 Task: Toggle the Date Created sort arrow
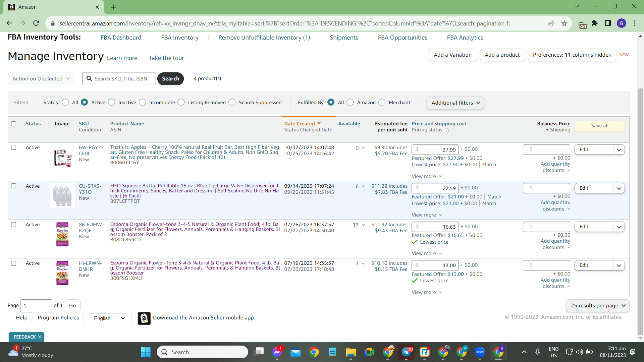pyautogui.click(x=319, y=124)
